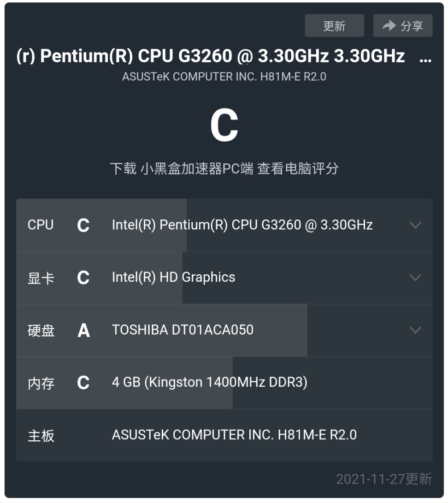Click the CPU grade C icon
Screen dimensions: 448x503
click(83, 225)
